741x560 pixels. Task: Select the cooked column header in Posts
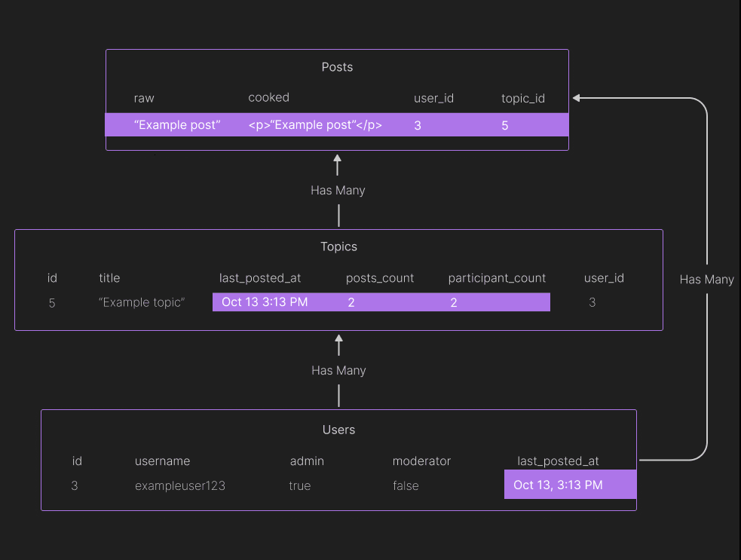(268, 97)
